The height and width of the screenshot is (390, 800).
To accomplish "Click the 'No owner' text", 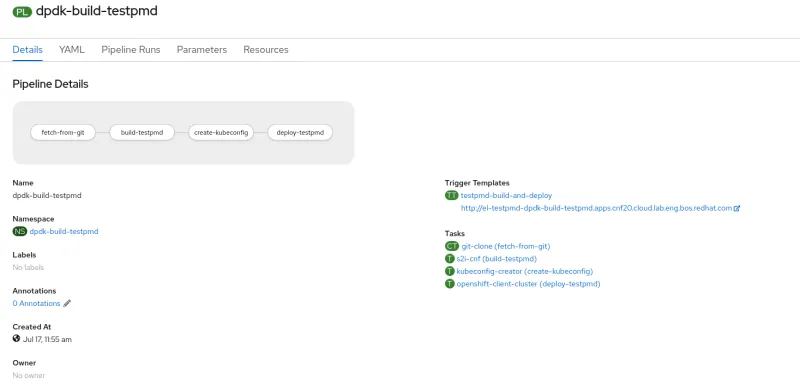I will (29, 375).
